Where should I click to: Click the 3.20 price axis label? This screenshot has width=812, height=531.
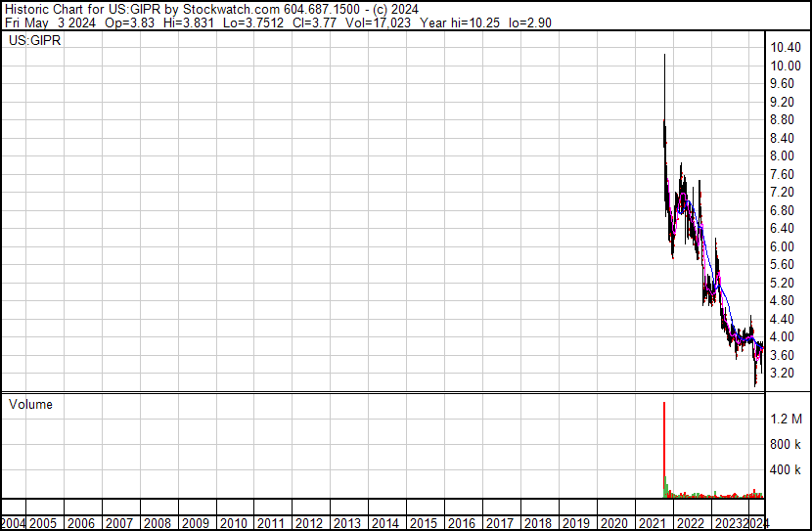pyautogui.click(x=784, y=374)
